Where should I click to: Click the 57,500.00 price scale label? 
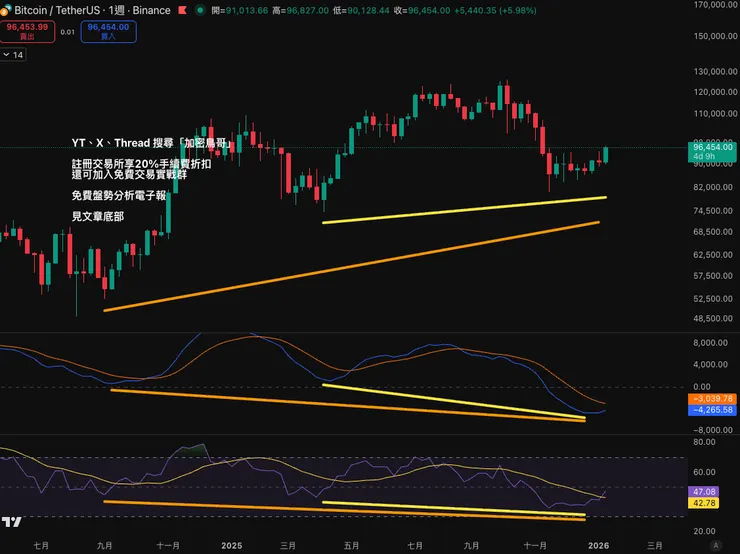click(x=715, y=276)
